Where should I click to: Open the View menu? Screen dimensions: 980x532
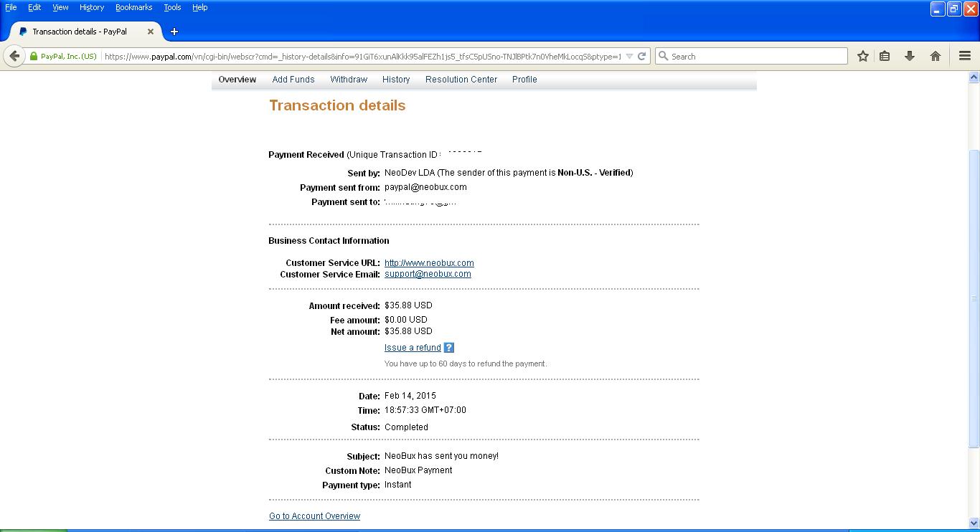(60, 7)
